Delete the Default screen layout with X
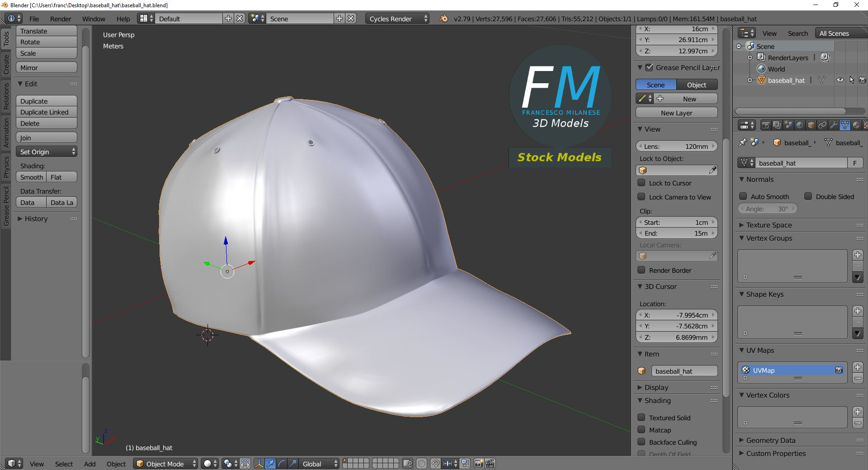The width and height of the screenshot is (868, 470). click(240, 19)
